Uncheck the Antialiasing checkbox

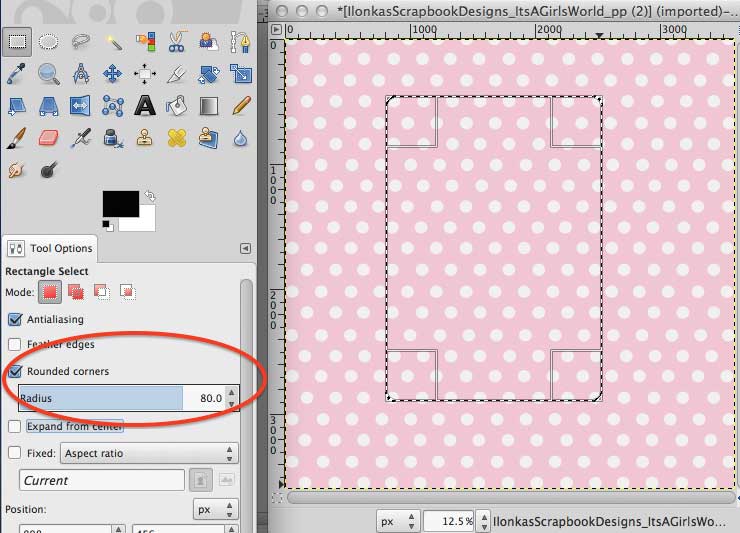coord(15,320)
